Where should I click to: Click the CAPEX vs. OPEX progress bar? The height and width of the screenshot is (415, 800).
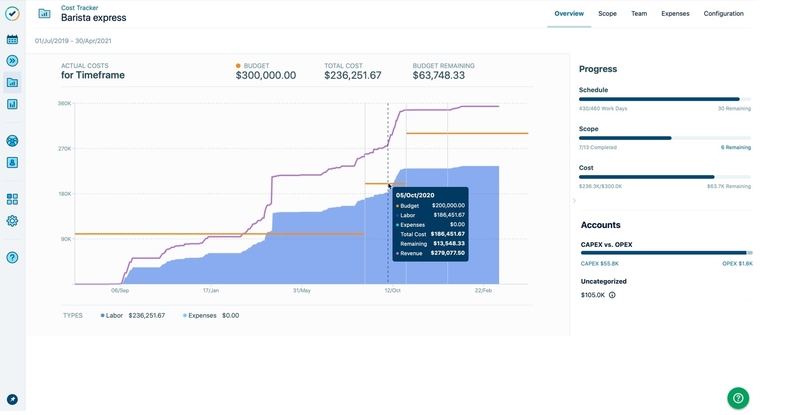click(665, 253)
